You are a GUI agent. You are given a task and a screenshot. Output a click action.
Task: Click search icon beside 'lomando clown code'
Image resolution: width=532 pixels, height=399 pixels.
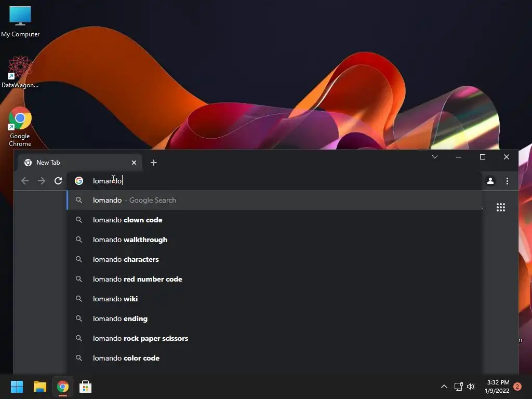pyautogui.click(x=79, y=220)
